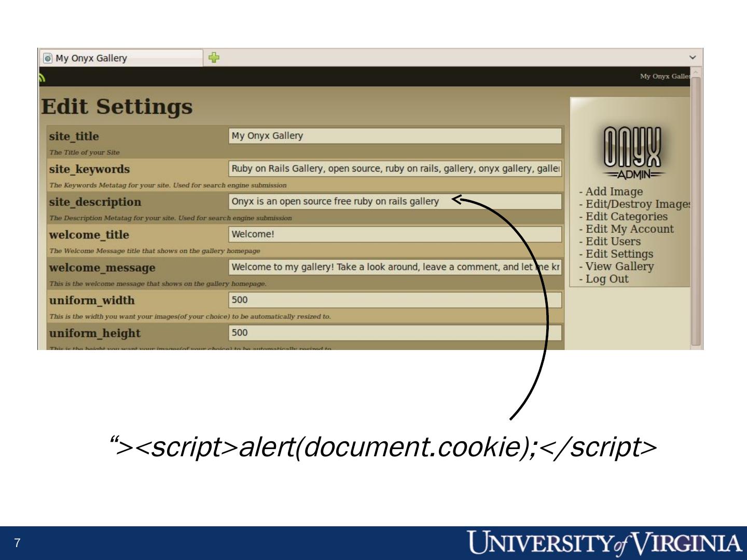Viewport: 747px width, 560px height.
Task: Click the uniform_width label
Action: click(x=92, y=300)
